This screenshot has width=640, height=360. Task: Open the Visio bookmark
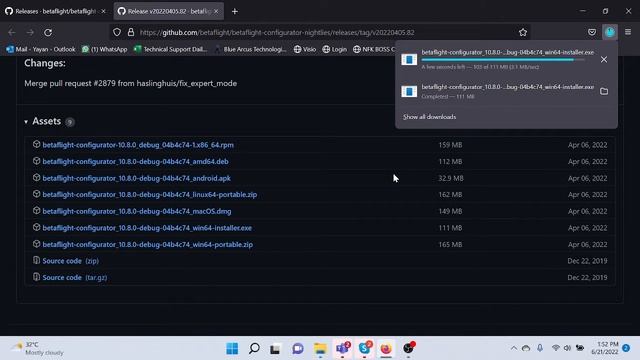(x=305, y=49)
